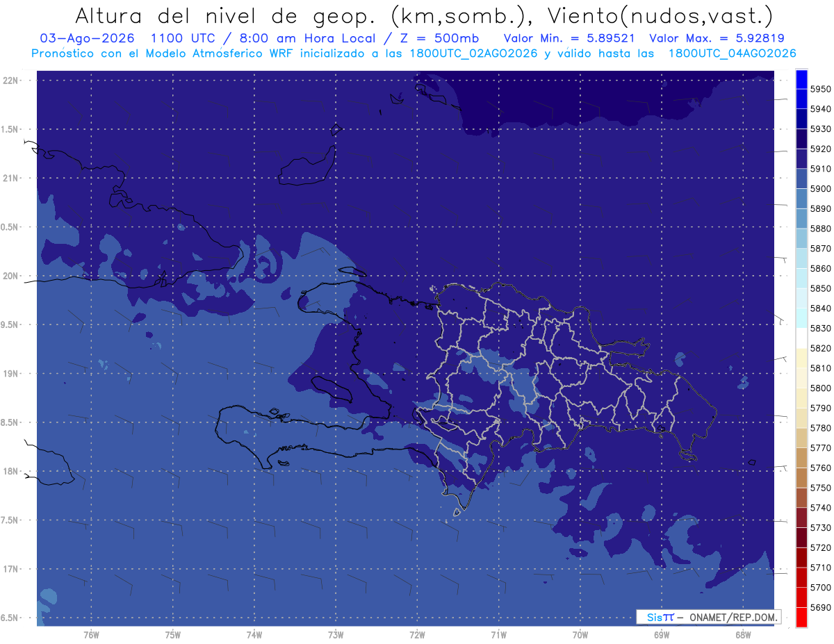This screenshot has height=644, width=834.
Task: Click the '9.5N' latitude label
Action: click(10, 324)
